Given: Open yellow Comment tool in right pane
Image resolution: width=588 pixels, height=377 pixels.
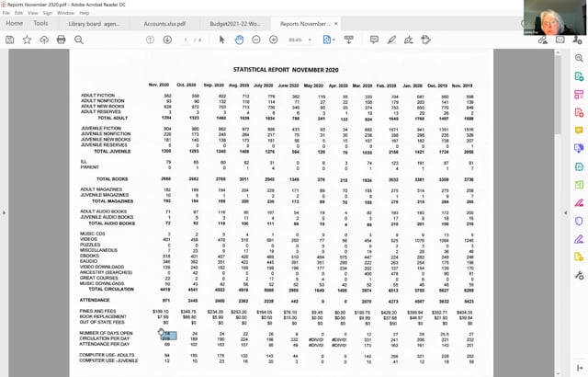Looking at the screenshot, I should tap(579, 131).
